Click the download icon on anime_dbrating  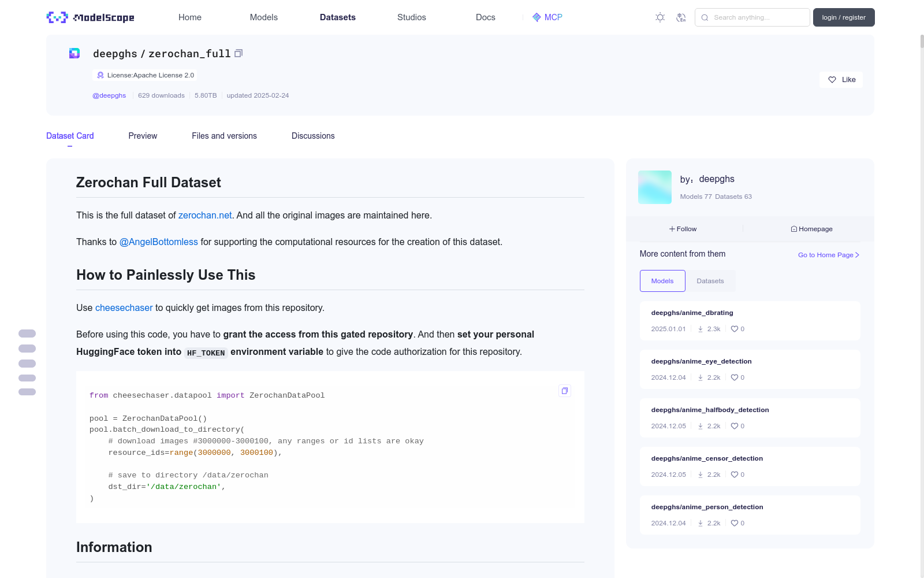tap(701, 329)
